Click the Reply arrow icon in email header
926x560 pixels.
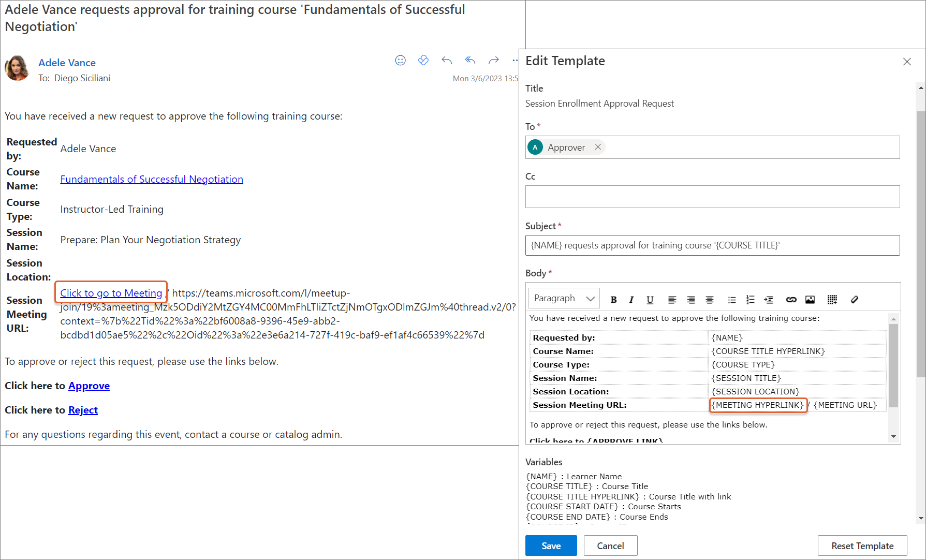point(447,61)
